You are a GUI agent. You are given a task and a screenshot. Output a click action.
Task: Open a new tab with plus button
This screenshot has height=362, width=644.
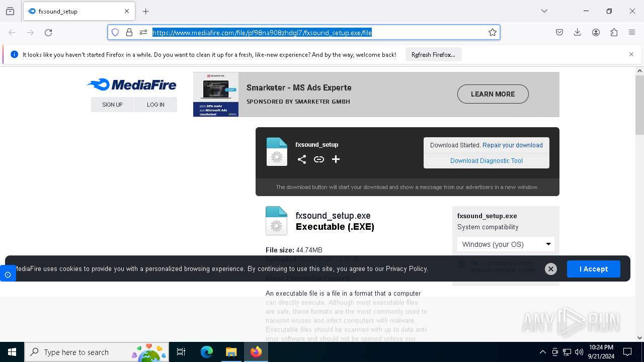[x=146, y=11]
